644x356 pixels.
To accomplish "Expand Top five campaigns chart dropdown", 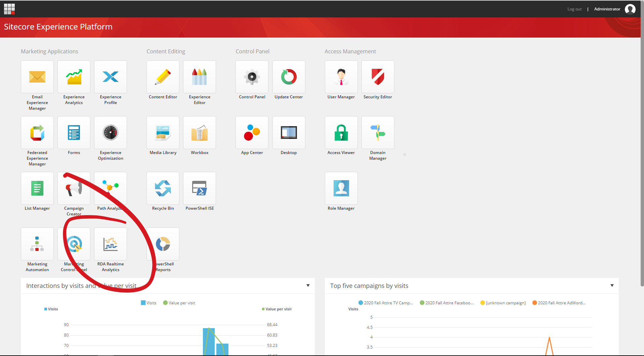I will click(612, 286).
